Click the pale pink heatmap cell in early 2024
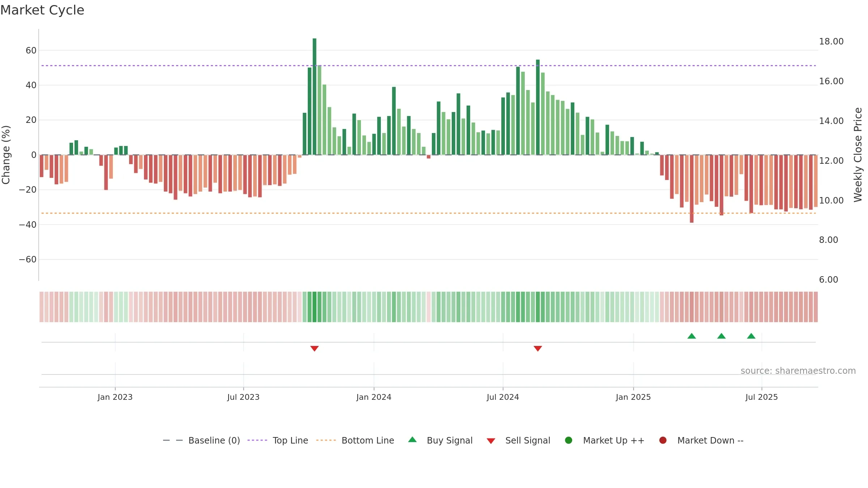The height and width of the screenshot is (488, 868). click(429, 307)
